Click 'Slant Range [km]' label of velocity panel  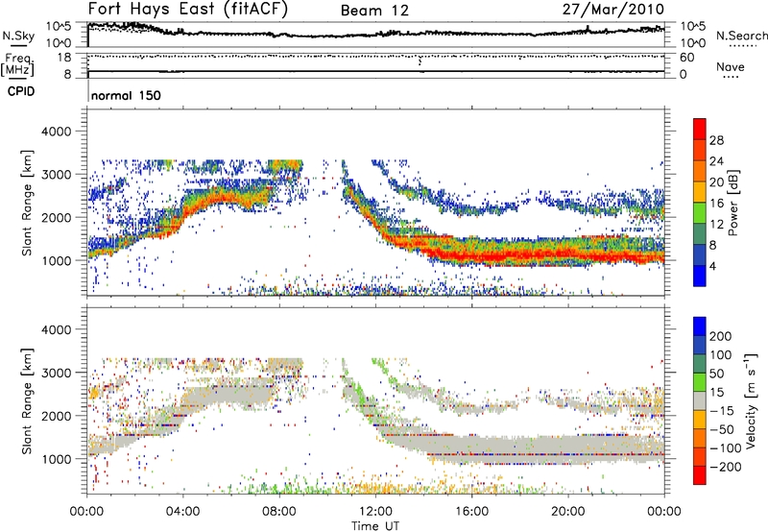point(27,401)
